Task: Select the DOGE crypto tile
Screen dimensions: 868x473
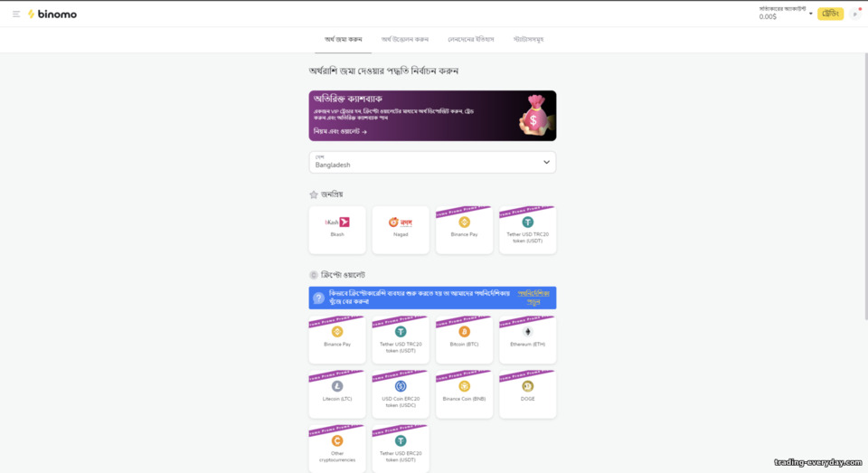Action: click(527, 394)
